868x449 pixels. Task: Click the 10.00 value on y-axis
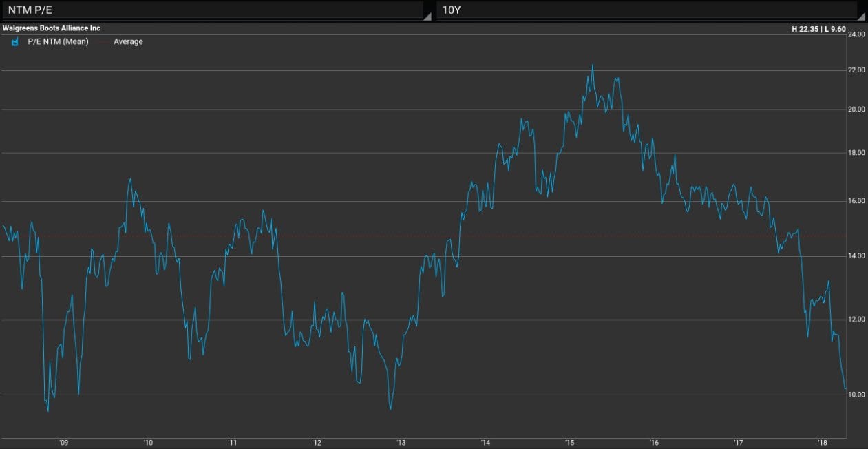tap(856, 395)
